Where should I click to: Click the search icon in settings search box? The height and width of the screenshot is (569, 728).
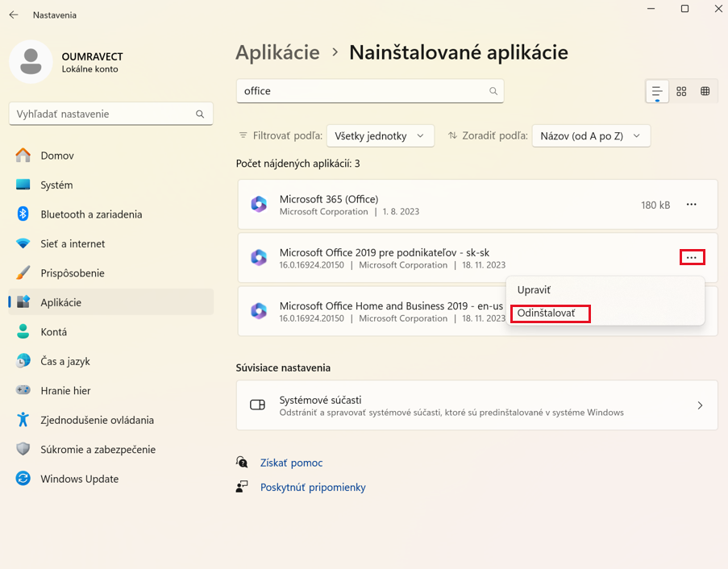pos(200,114)
